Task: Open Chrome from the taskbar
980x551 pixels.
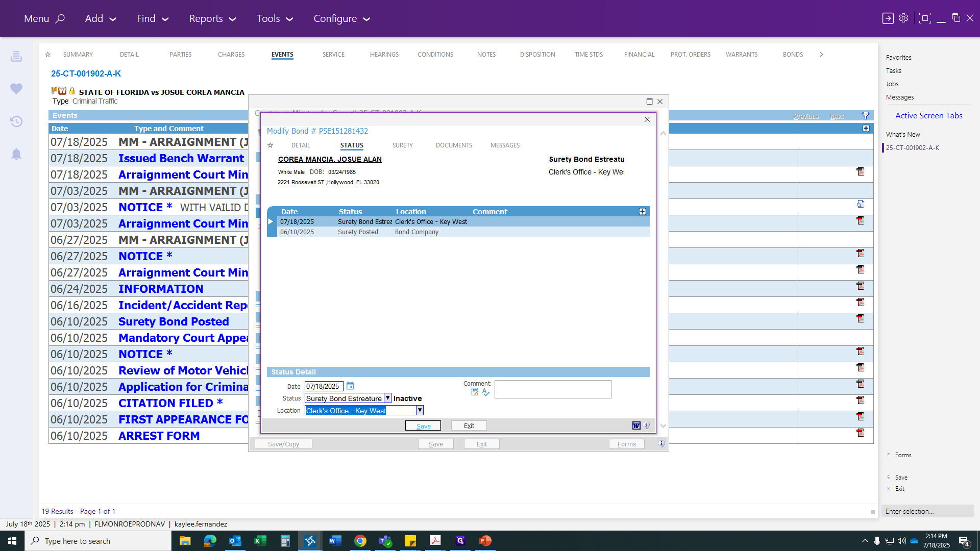Action: pos(360,541)
